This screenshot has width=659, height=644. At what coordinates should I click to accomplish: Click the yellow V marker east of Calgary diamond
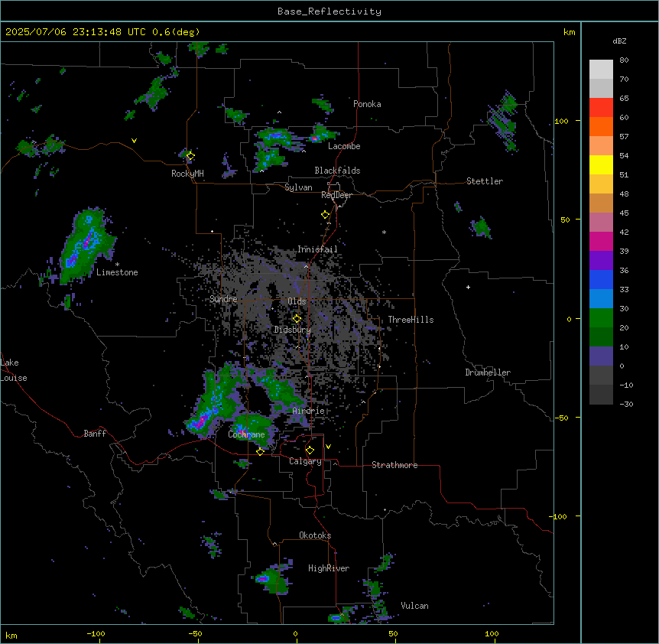tap(328, 447)
